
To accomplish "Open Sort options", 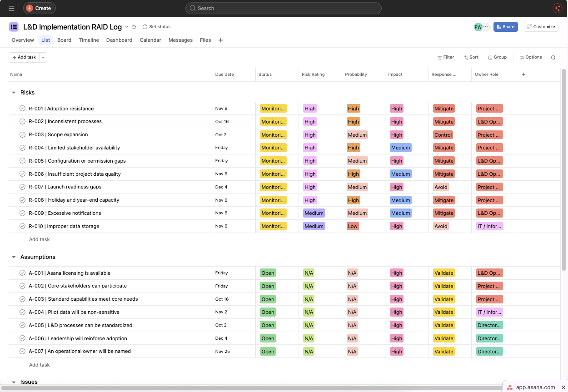I will 471,57.
